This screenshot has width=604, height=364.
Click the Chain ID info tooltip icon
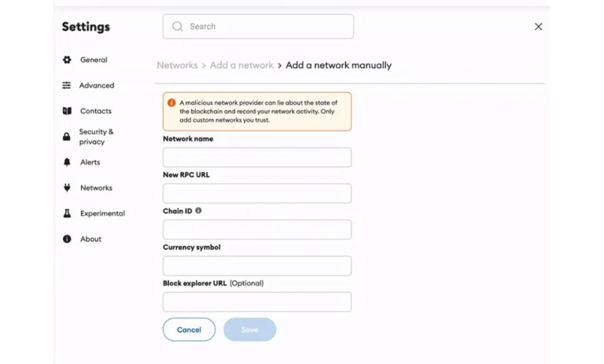click(198, 211)
